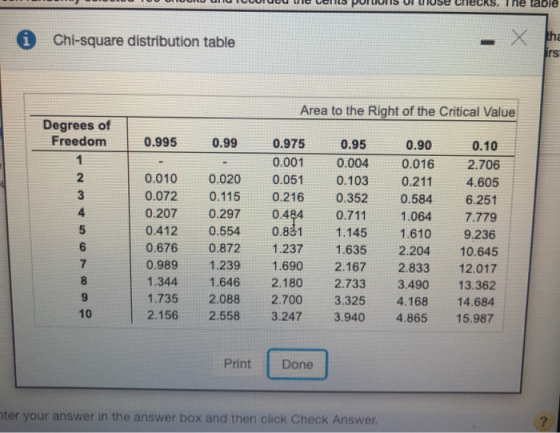Click value 9.236 in row 5
Screen dimensions: 560x433
click(x=480, y=234)
